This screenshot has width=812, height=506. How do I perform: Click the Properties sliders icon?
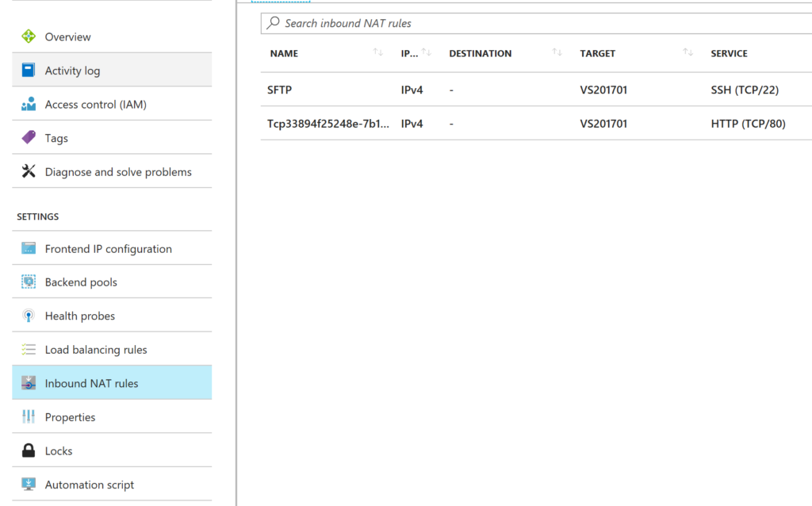click(26, 416)
